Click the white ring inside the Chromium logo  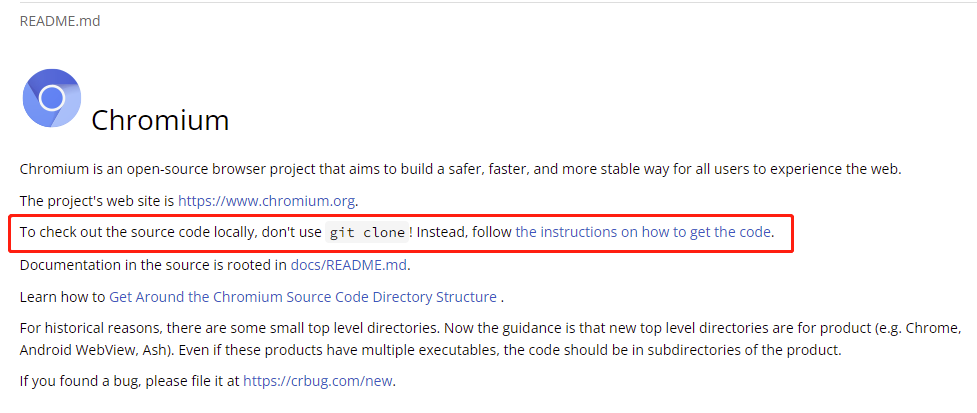(x=52, y=98)
